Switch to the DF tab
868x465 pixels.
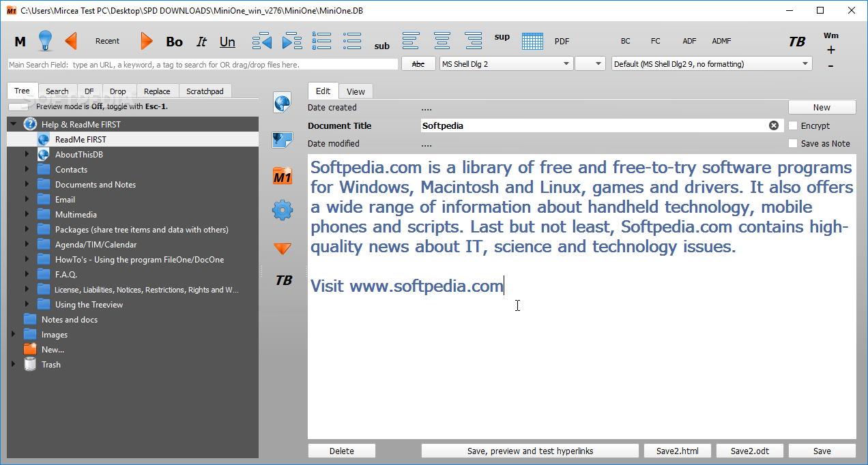tap(89, 91)
